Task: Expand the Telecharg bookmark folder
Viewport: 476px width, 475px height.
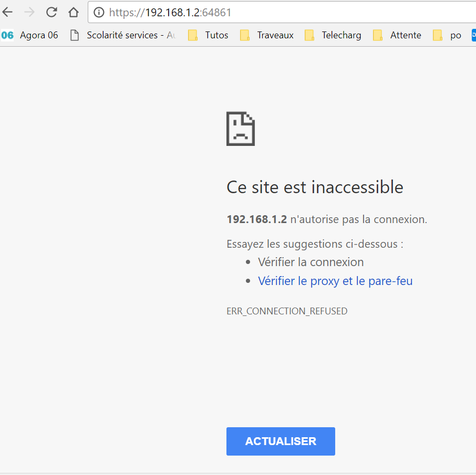Action: [x=333, y=35]
